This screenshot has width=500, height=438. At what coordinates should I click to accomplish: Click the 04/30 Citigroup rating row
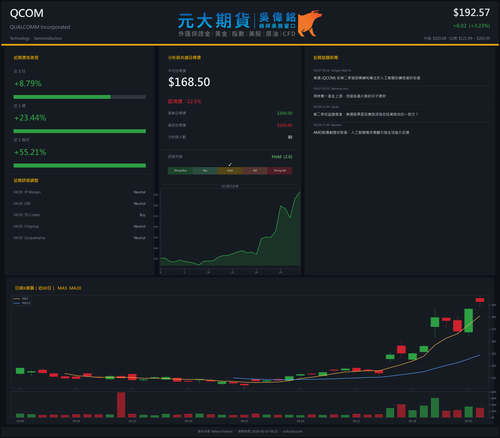[80, 226]
